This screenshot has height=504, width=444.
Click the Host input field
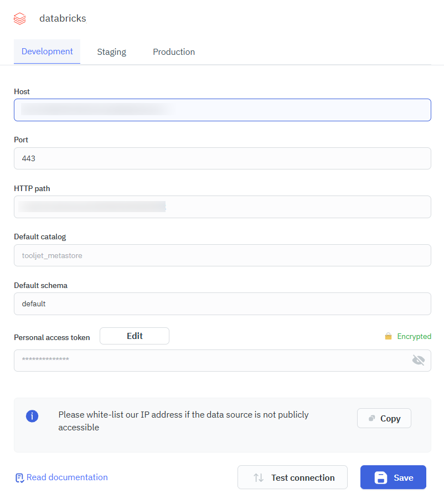(221, 110)
